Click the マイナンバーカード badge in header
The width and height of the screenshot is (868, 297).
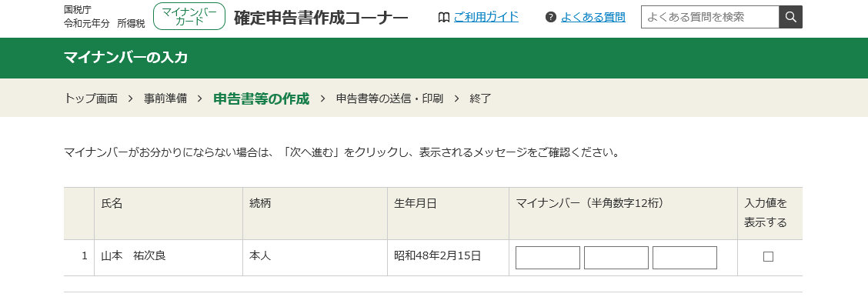tap(189, 17)
